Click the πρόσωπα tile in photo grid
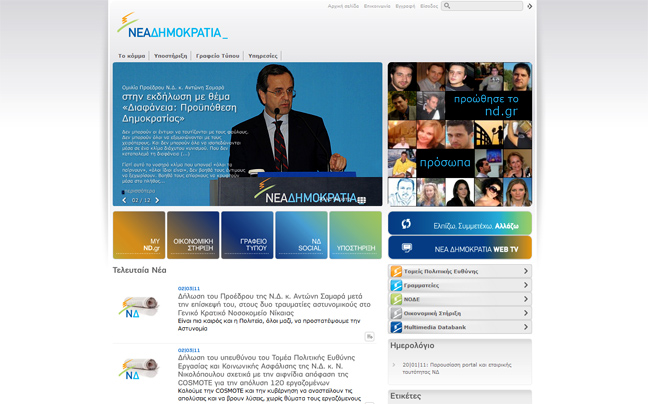648x404 pixels. (x=445, y=163)
